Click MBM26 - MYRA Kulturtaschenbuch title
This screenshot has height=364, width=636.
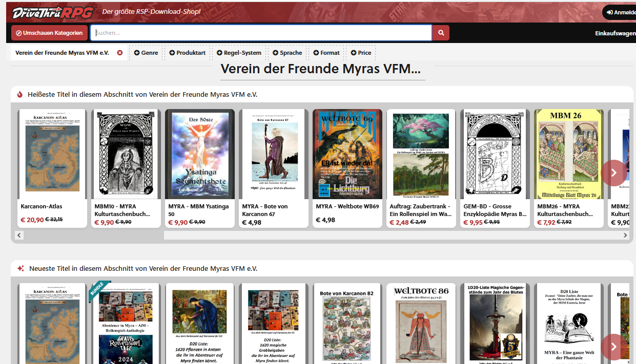pos(565,210)
